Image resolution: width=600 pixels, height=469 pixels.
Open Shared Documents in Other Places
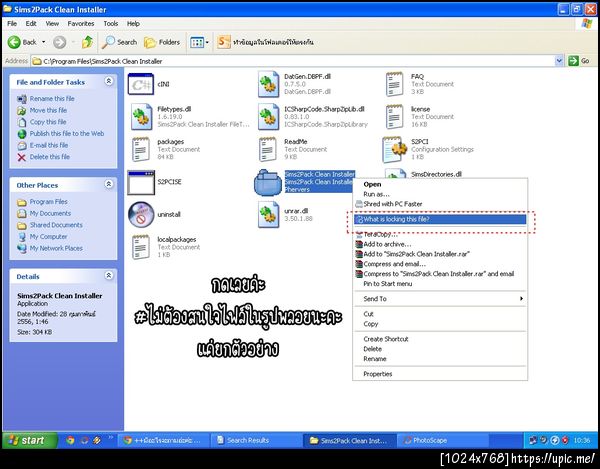[x=56, y=225]
